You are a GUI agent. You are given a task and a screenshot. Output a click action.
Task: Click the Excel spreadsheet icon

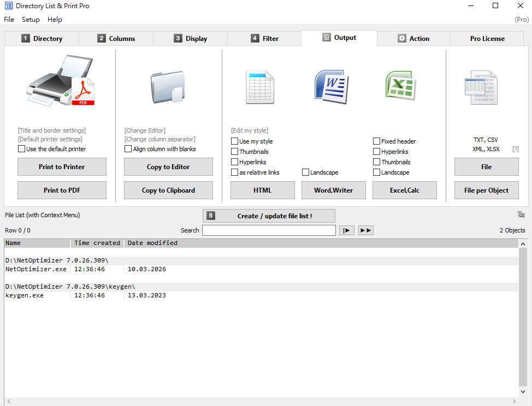401,85
